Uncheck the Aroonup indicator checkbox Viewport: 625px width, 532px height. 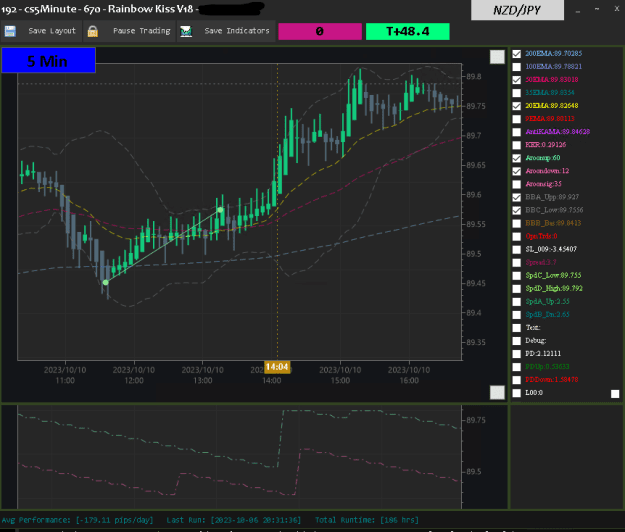[x=517, y=158]
